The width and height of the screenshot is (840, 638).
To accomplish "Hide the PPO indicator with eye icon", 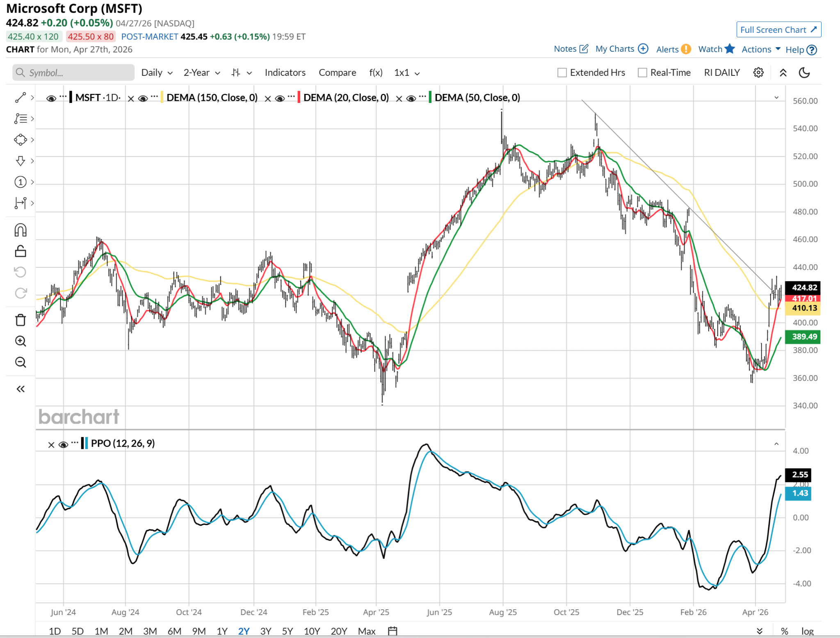I will 63,444.
